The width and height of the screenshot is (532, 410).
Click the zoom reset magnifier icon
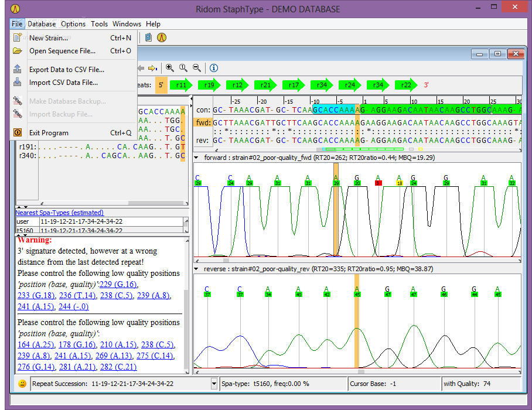[183, 68]
